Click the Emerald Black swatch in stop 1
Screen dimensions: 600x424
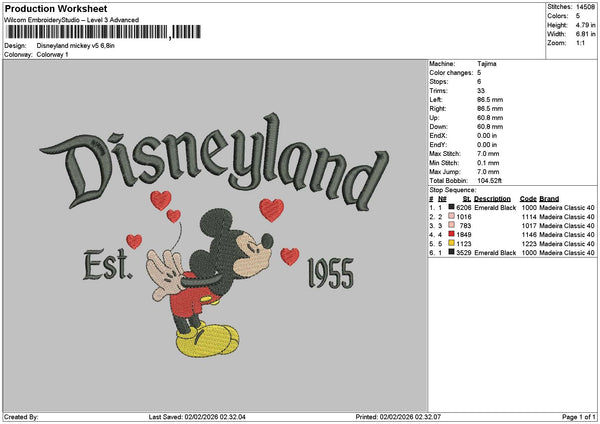click(x=450, y=207)
